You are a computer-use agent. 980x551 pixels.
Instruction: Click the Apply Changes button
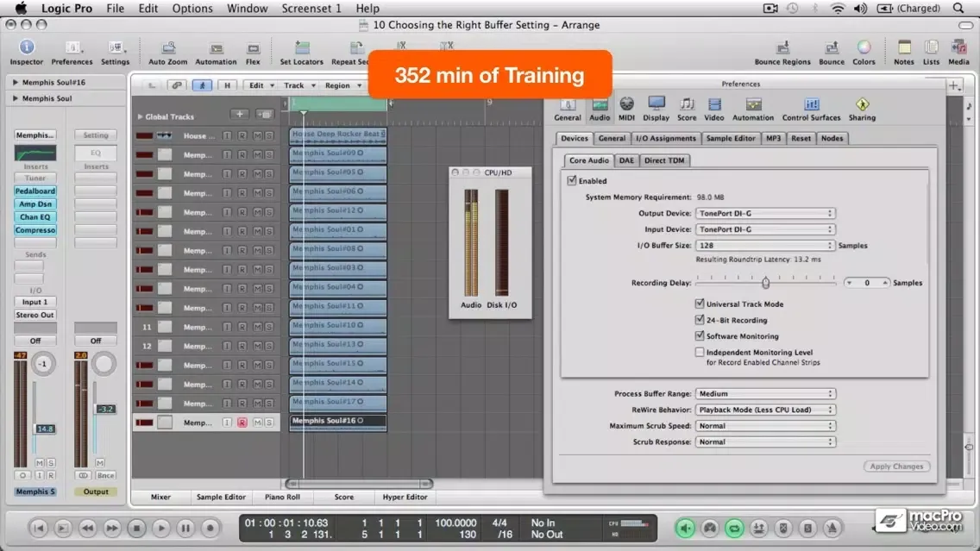[x=896, y=466]
